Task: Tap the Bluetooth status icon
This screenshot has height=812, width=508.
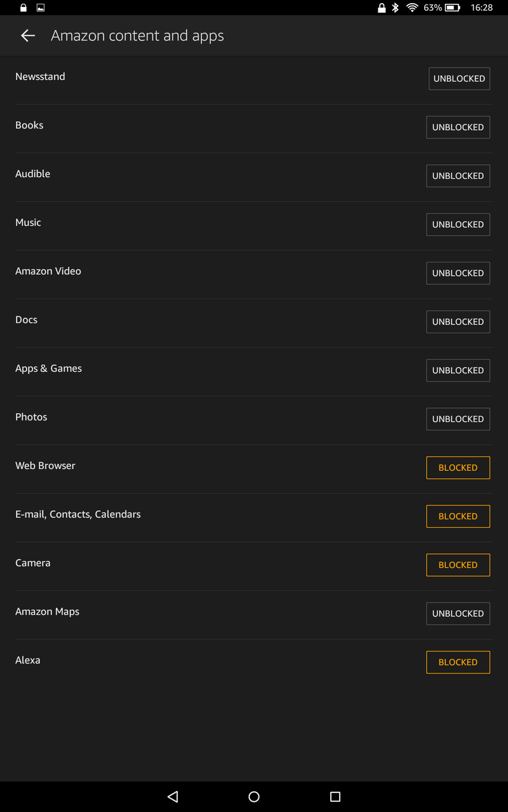Action: (395, 8)
